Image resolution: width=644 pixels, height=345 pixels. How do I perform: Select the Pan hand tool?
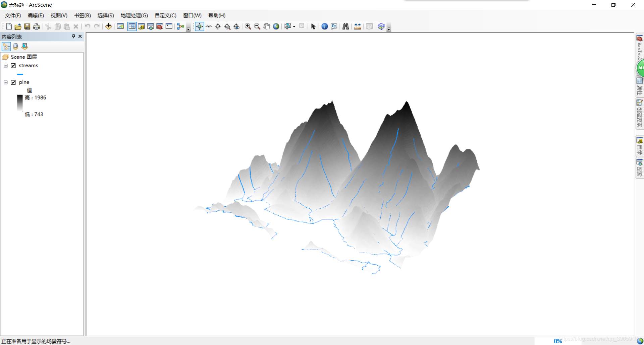pos(267,26)
